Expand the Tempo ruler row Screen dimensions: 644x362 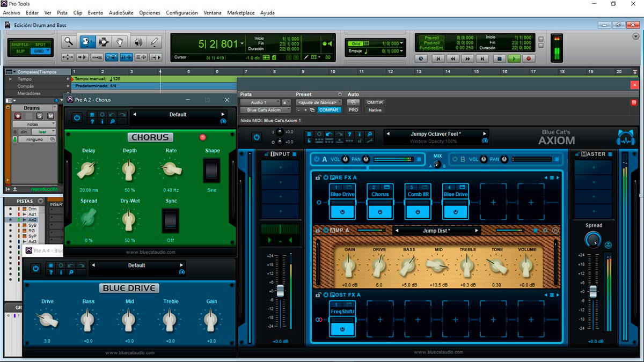click(x=11, y=79)
